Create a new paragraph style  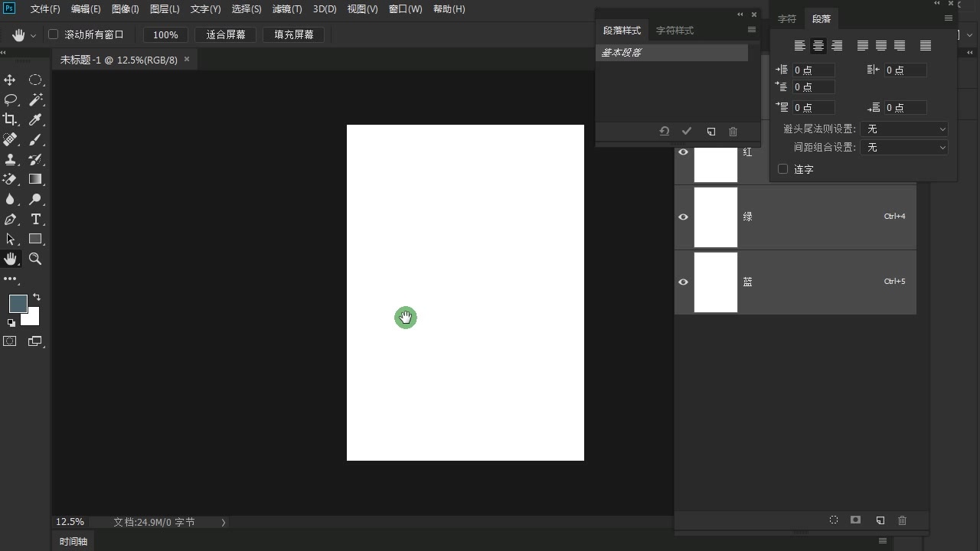711,132
